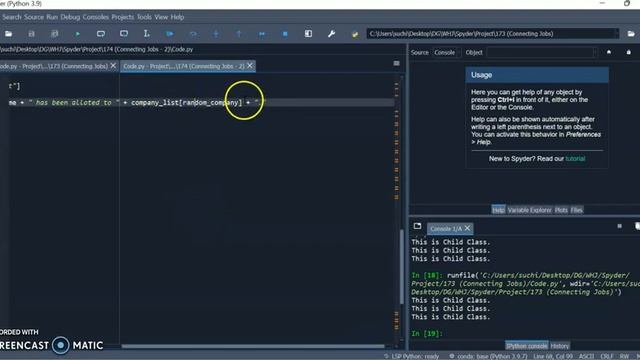
Task: Step out (return) debug icon
Action: [239, 34]
